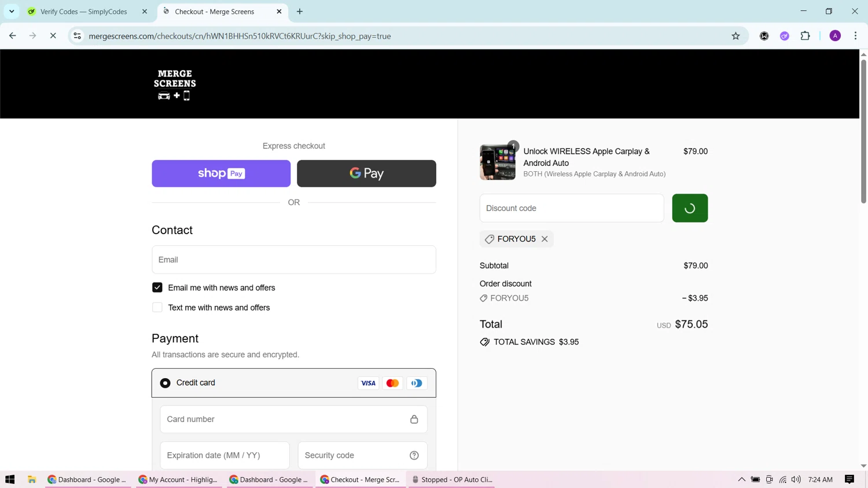Open the Carplay product thumbnail
This screenshot has width=868, height=488.
tap(498, 162)
